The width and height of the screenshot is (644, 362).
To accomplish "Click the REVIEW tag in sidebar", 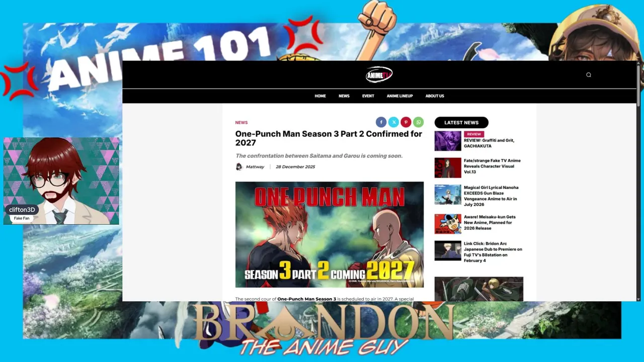I will click(x=474, y=134).
